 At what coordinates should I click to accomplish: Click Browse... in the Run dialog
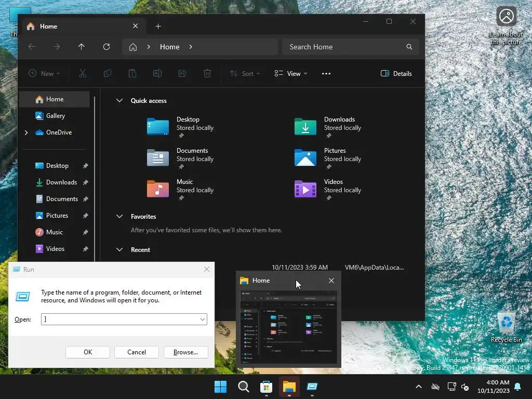[185, 352]
